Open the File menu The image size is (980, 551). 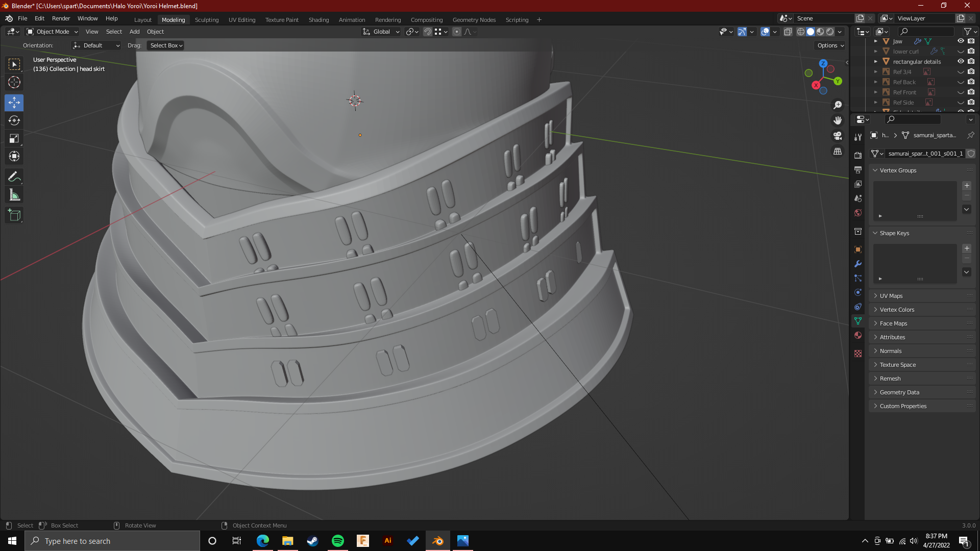(x=22, y=18)
